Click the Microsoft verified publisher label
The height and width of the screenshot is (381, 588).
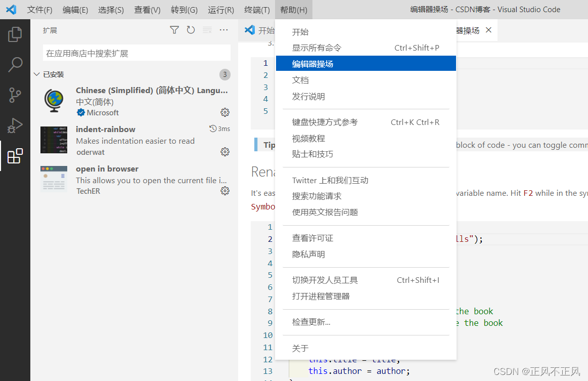tap(98, 113)
